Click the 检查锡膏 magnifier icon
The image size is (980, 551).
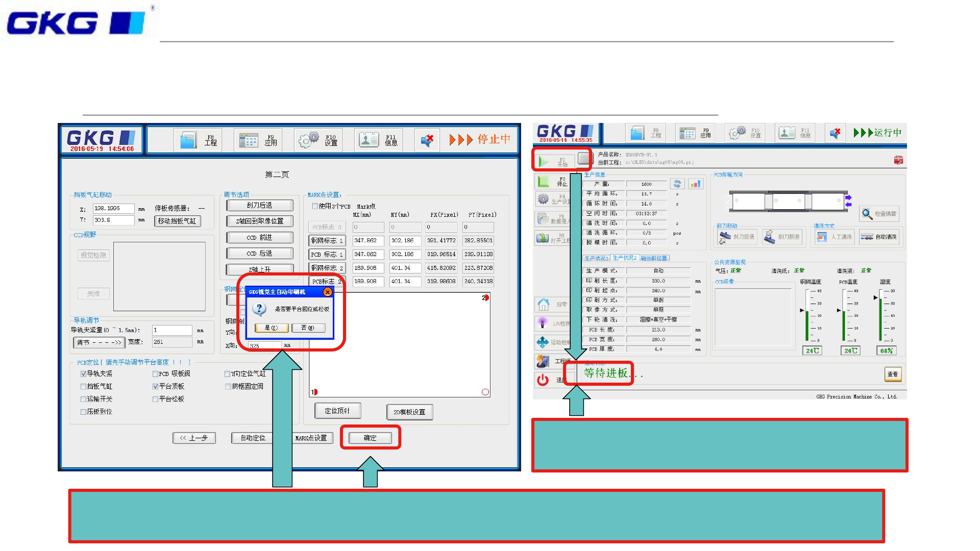(867, 214)
